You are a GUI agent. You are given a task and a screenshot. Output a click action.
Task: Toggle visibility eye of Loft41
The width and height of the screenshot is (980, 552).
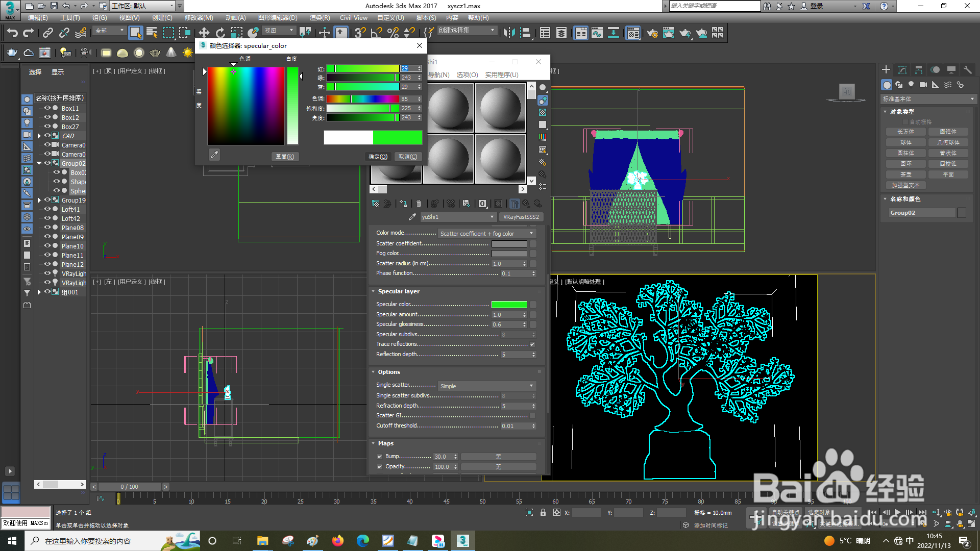coord(47,209)
